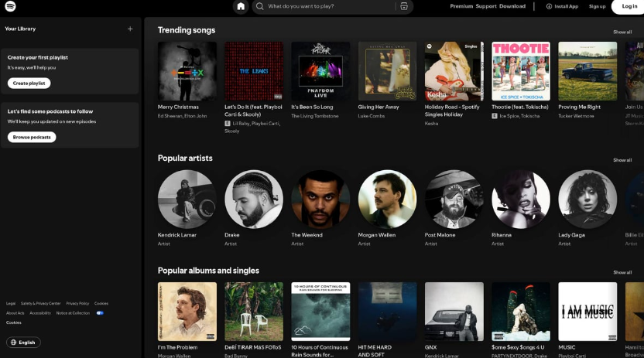
Task: Open I'm The Problem album cover
Action: 187,312
